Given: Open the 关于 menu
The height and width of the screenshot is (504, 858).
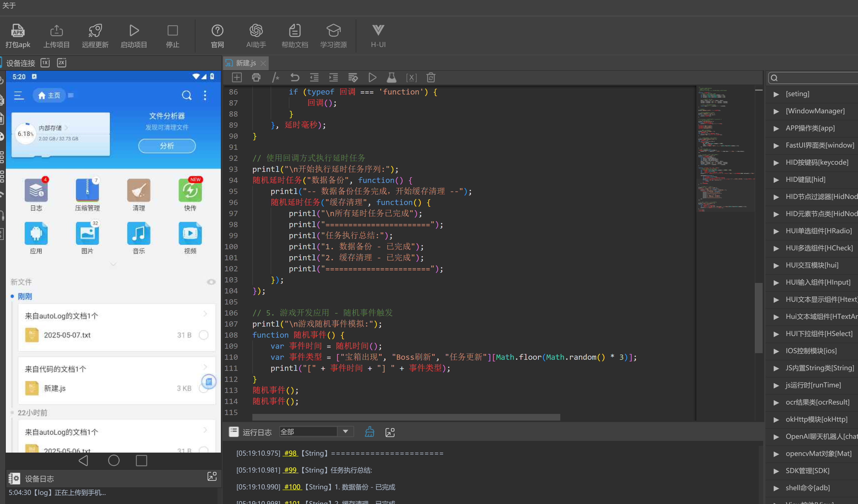Looking at the screenshot, I should [x=9, y=5].
